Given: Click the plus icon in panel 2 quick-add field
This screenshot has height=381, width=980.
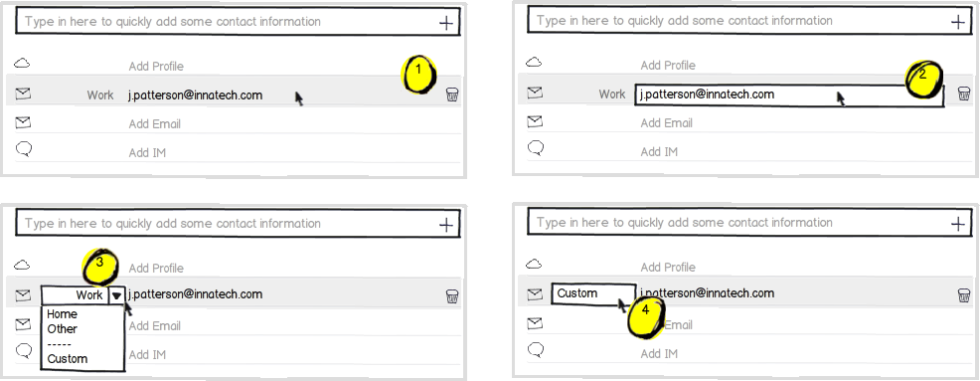Looking at the screenshot, I should click(x=957, y=22).
